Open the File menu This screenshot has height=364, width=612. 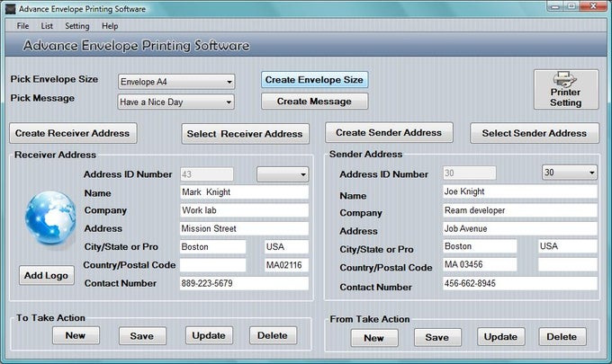tap(22, 26)
